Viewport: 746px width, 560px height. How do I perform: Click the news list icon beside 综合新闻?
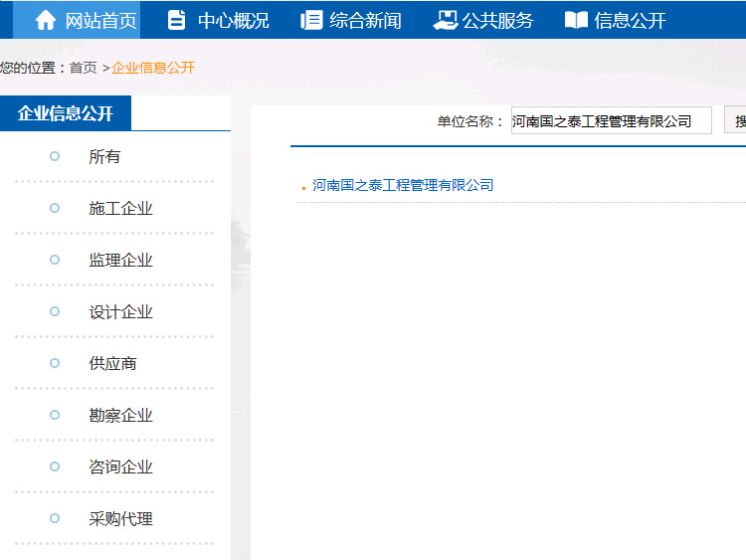pos(311,20)
